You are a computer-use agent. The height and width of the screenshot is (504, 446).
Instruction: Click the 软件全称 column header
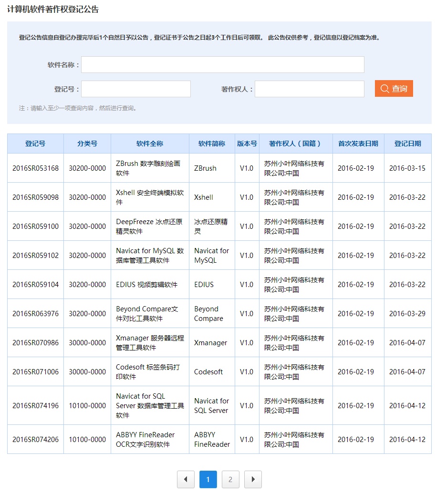(150, 144)
